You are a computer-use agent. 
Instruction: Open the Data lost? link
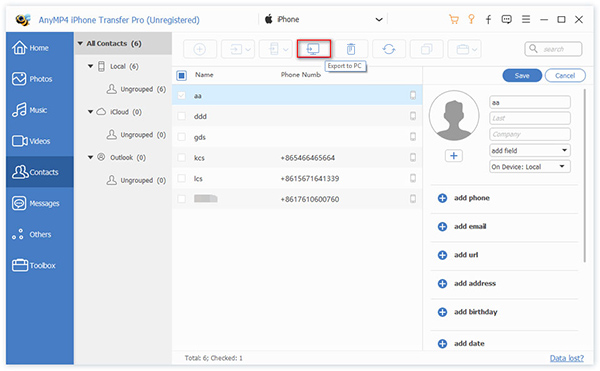click(566, 358)
